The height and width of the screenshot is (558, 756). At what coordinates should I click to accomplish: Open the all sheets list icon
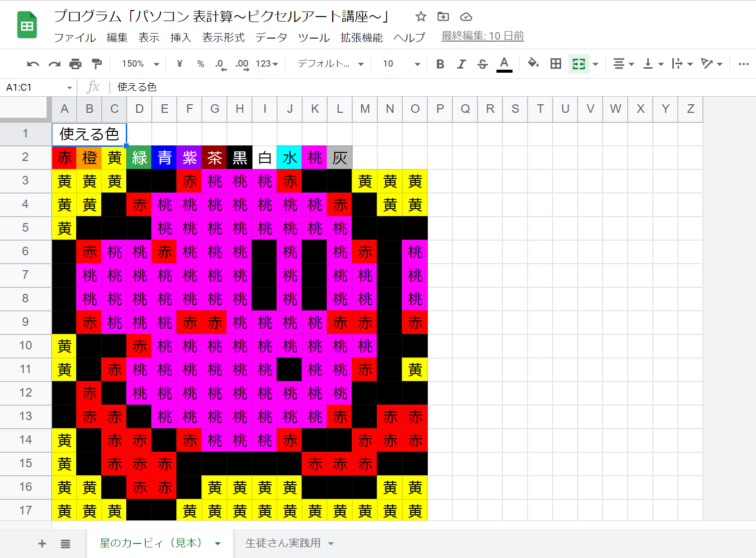[x=66, y=543]
